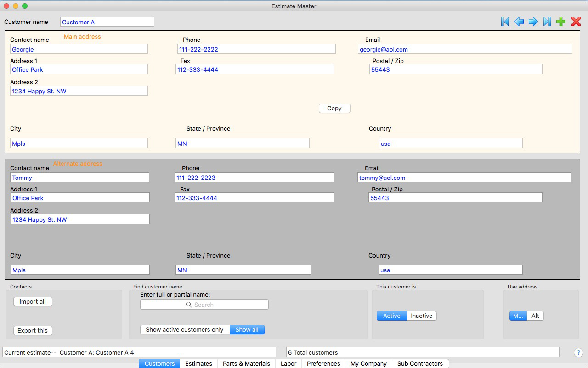Switch Use address to Alt
Screen dimensions: 588x368
(536, 316)
